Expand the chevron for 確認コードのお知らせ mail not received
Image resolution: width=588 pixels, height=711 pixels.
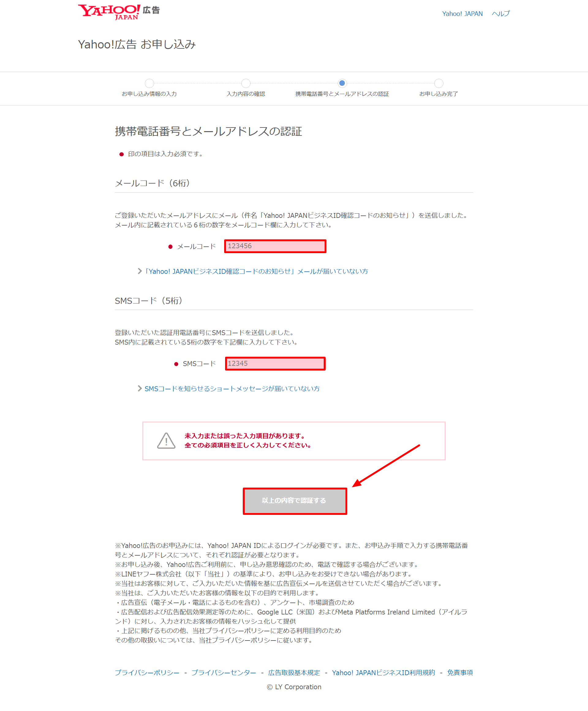(x=140, y=271)
